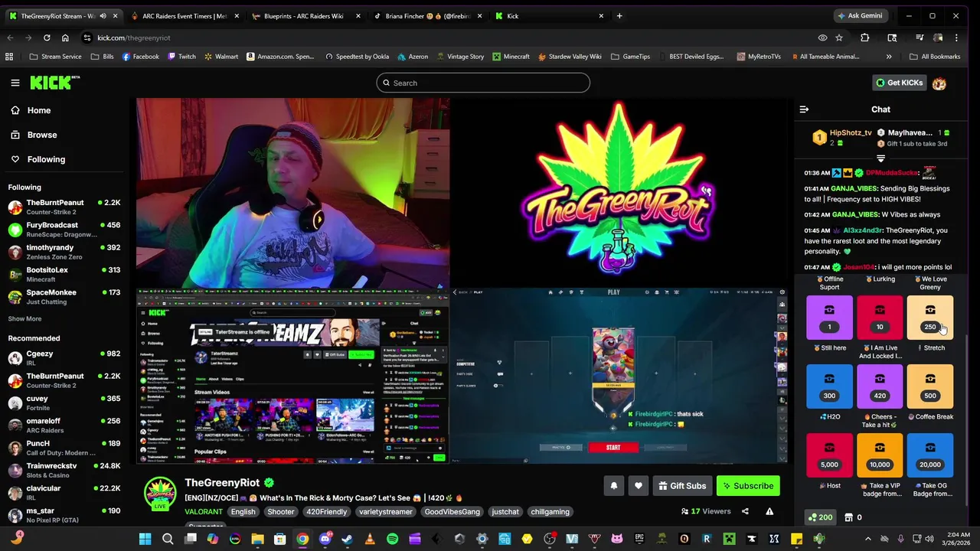This screenshot has width=980, height=551.
Task: Open TheBurntPeanut in Following list
Action: click(64, 207)
